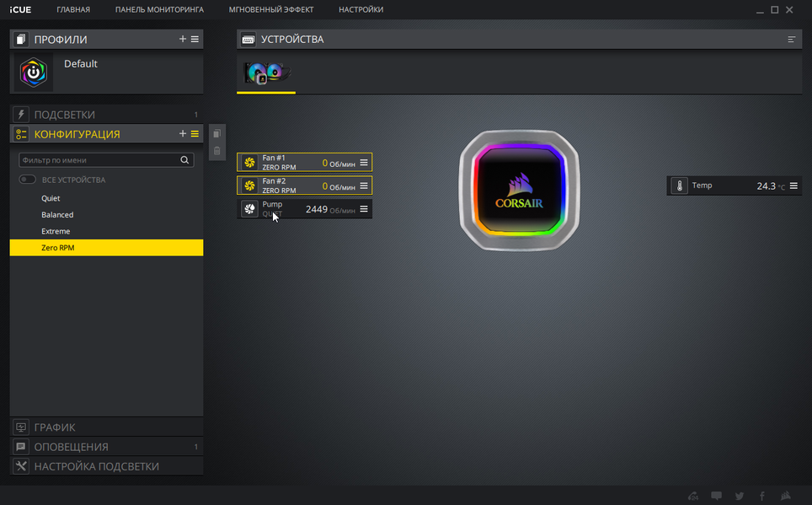Open ПАНЕЛЬ МОНИТОРИНГА tab
This screenshot has height=505, width=812.
click(x=159, y=10)
